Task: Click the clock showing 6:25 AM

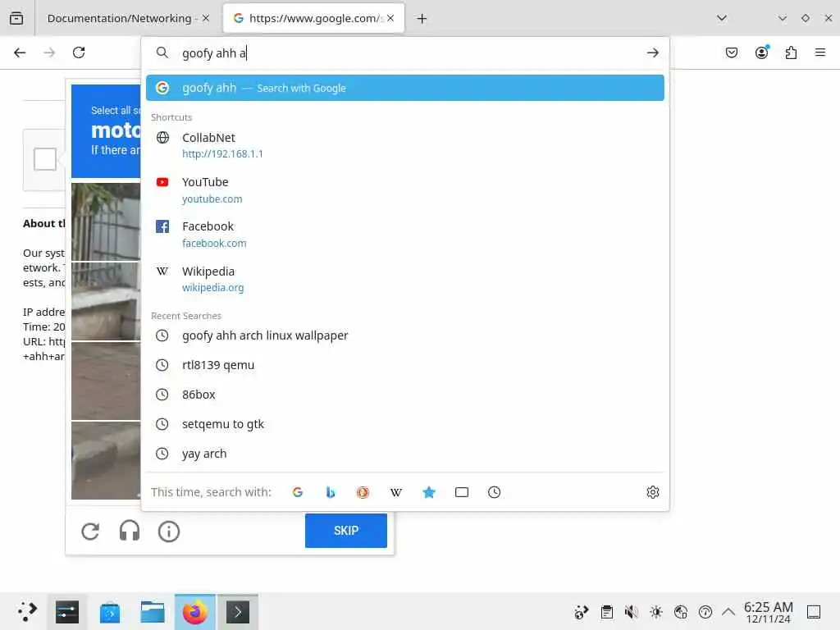Action: [768, 612]
